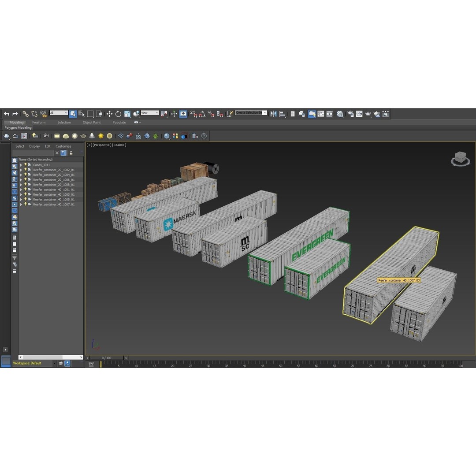The height and width of the screenshot is (476, 476).
Task: Open explorer Display menu
Action: point(34,146)
